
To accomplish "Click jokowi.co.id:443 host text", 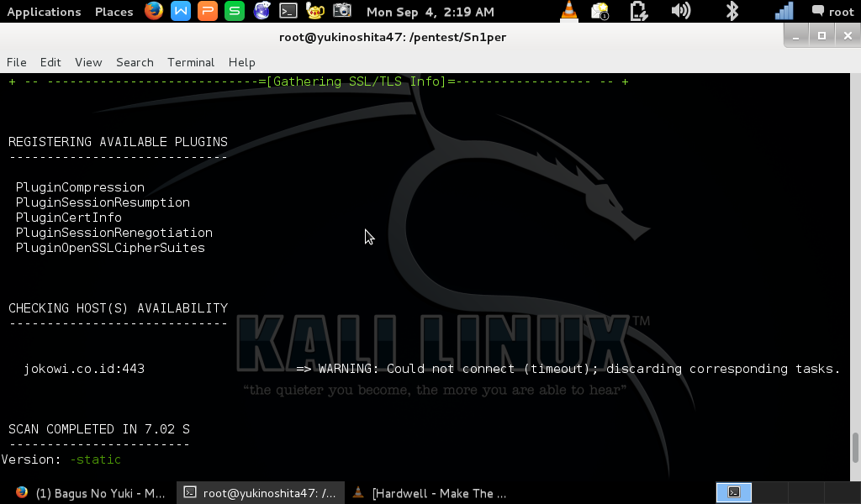I will pyautogui.click(x=84, y=369).
